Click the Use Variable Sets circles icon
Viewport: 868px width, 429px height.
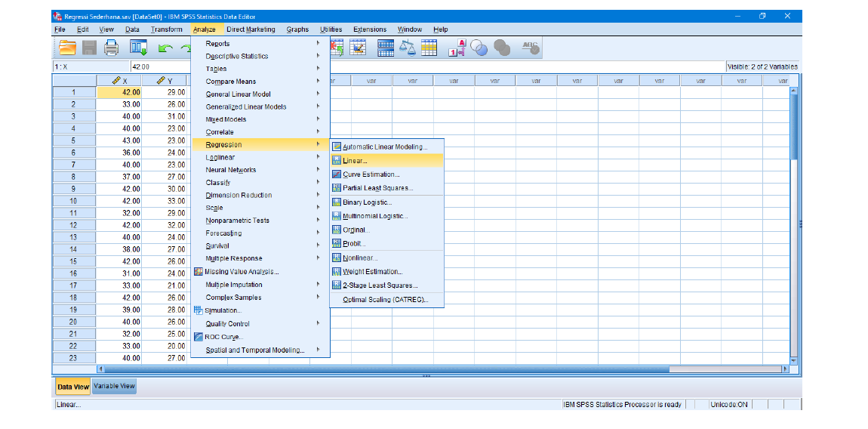(x=479, y=49)
